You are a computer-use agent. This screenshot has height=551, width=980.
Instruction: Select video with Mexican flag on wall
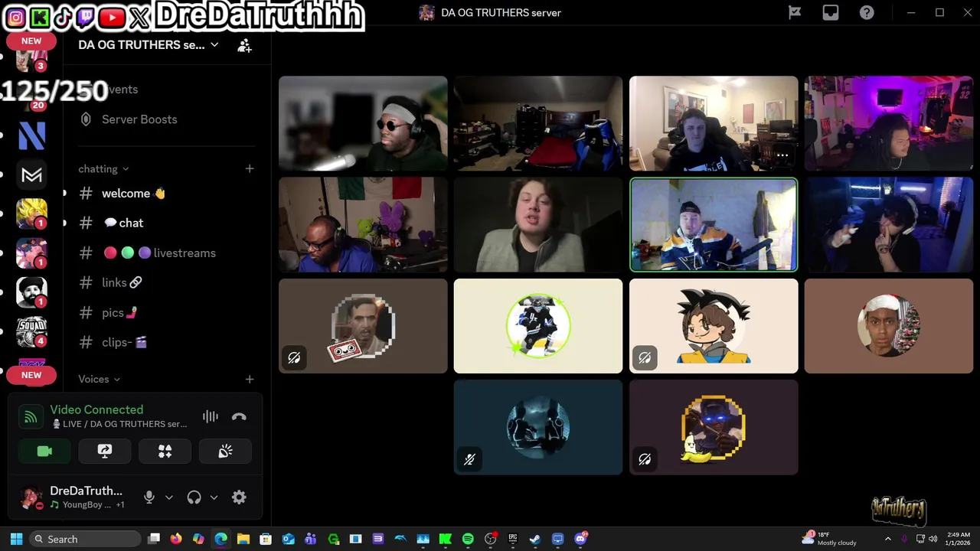point(363,225)
